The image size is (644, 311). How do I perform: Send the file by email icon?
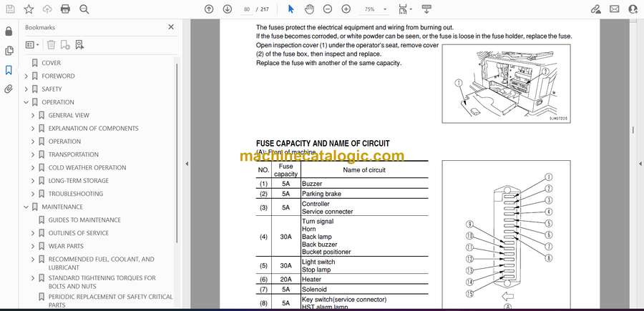click(x=615, y=9)
